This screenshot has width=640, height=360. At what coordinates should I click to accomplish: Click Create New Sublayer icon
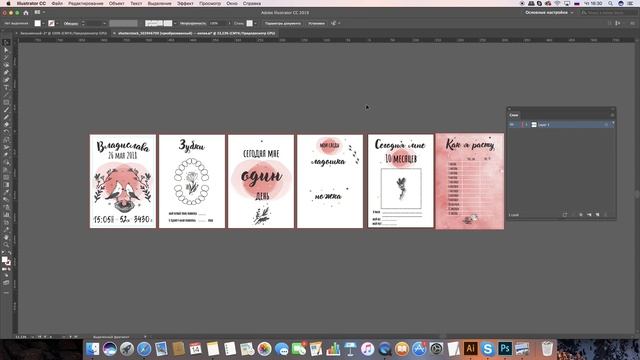point(589,215)
